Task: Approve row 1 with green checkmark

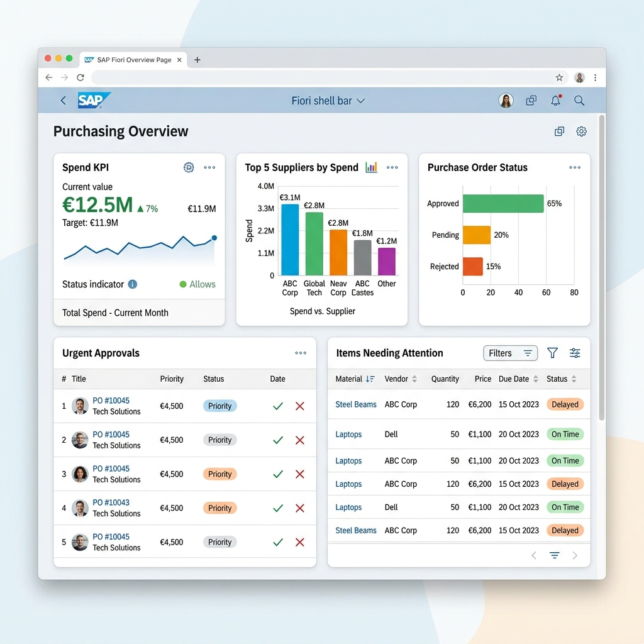Action: [x=278, y=406]
